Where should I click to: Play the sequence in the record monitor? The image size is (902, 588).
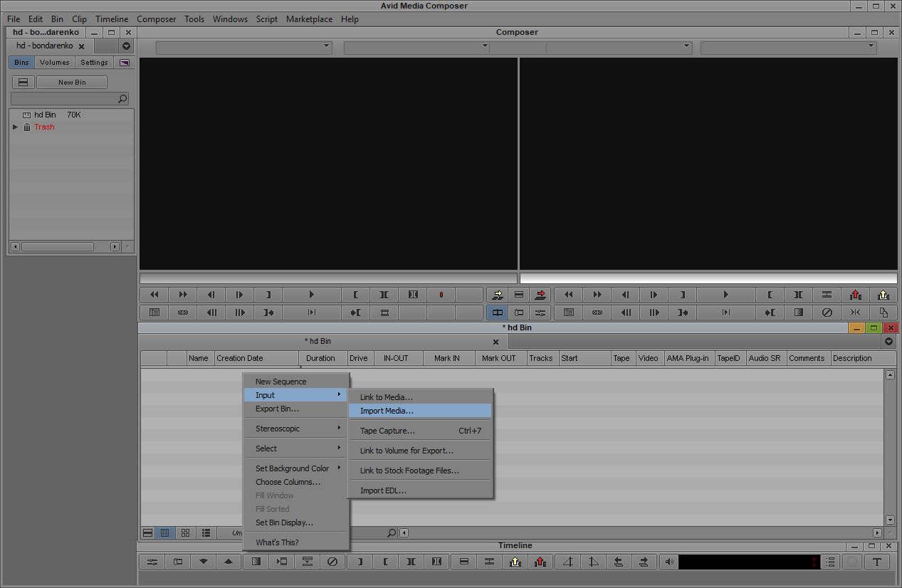point(725,295)
